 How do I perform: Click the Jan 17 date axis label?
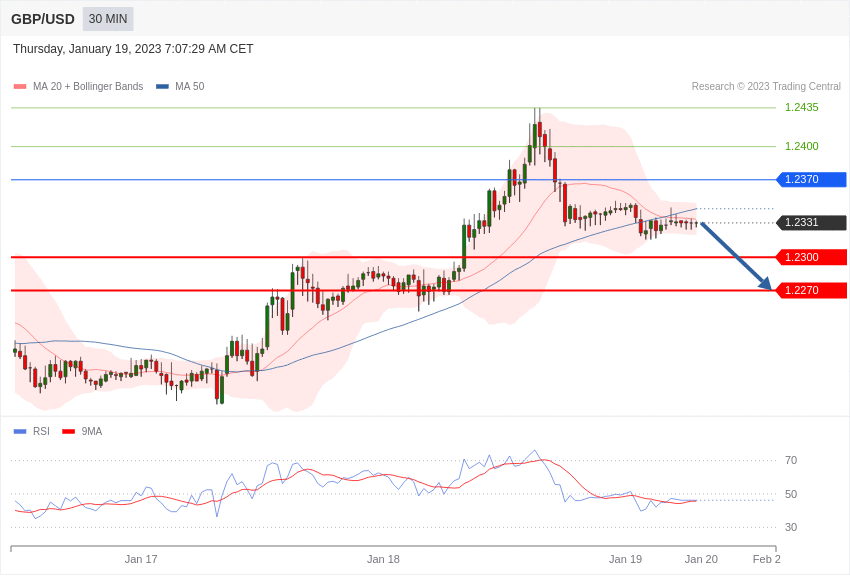141,559
